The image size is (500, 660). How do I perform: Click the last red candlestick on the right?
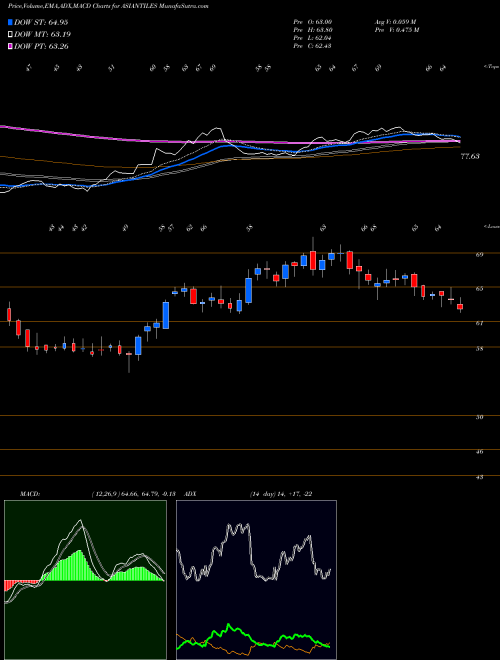[460, 306]
